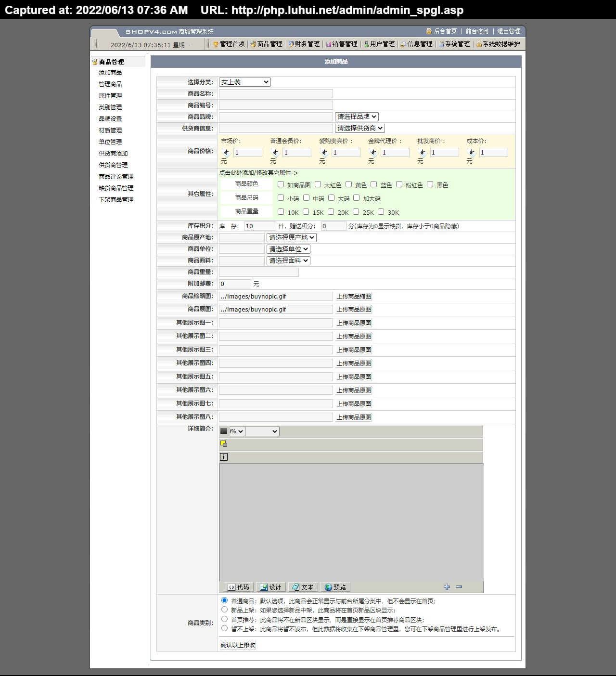616x676 pixels.
Task: Click 退出管理 to log out
Action: 509,31
